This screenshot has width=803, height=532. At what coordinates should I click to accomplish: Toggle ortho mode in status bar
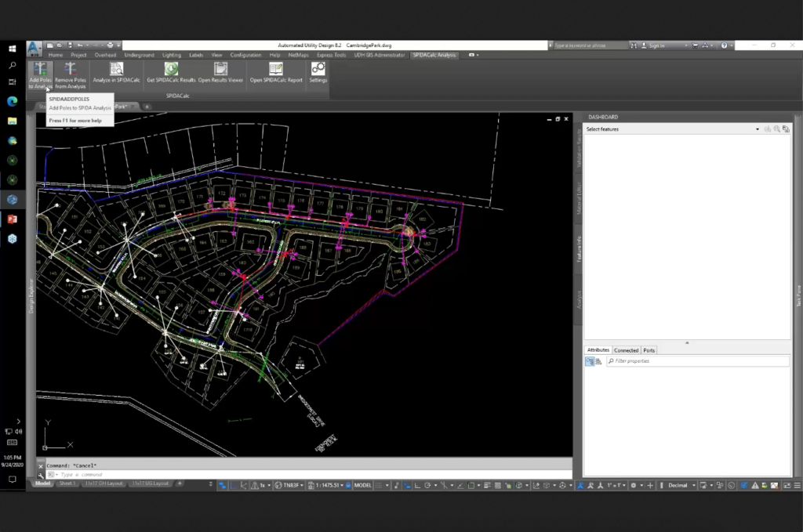417,485
